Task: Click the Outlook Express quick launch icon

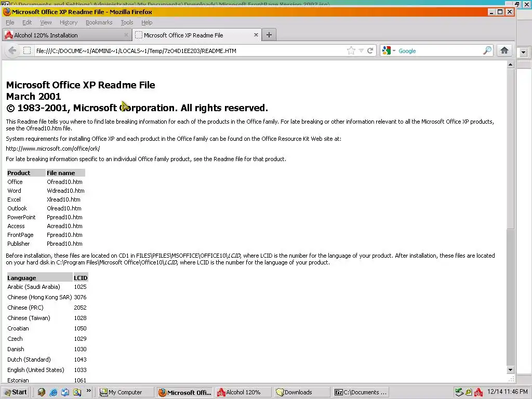Action: coord(65,392)
